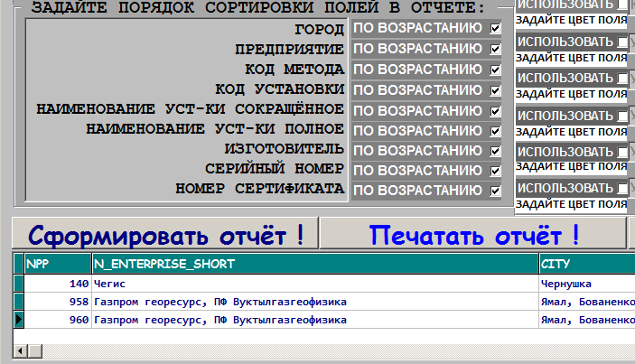635x364 pixels.
Task: Click the КОД МЕТОДА field label
Action: point(294,70)
